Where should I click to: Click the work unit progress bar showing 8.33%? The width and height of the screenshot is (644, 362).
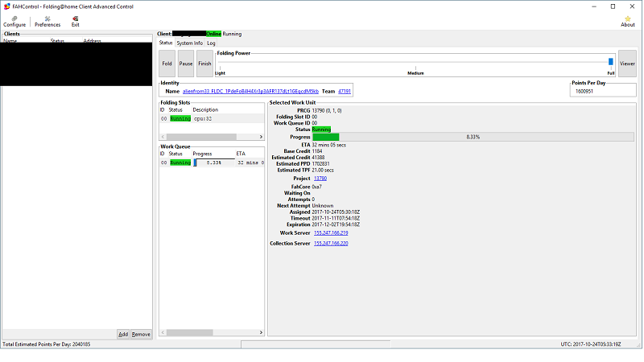click(x=473, y=137)
